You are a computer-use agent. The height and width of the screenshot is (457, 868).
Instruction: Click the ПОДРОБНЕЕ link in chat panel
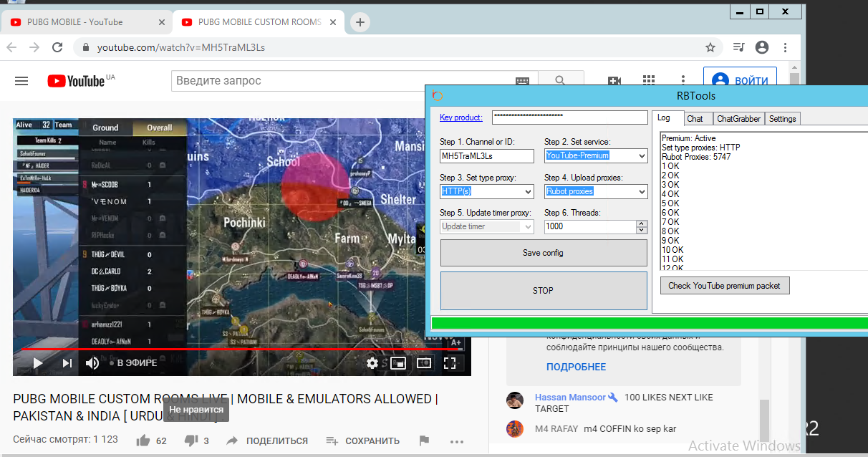576,367
